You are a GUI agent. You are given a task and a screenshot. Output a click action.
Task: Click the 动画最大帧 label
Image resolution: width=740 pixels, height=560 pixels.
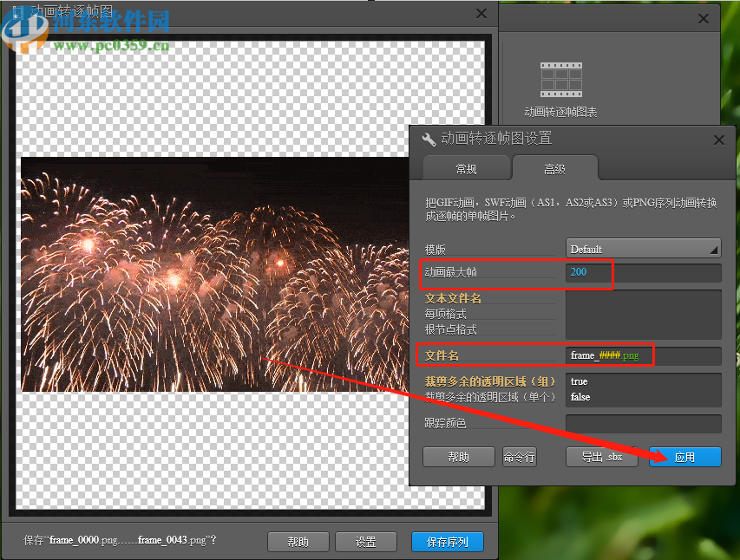(x=451, y=272)
